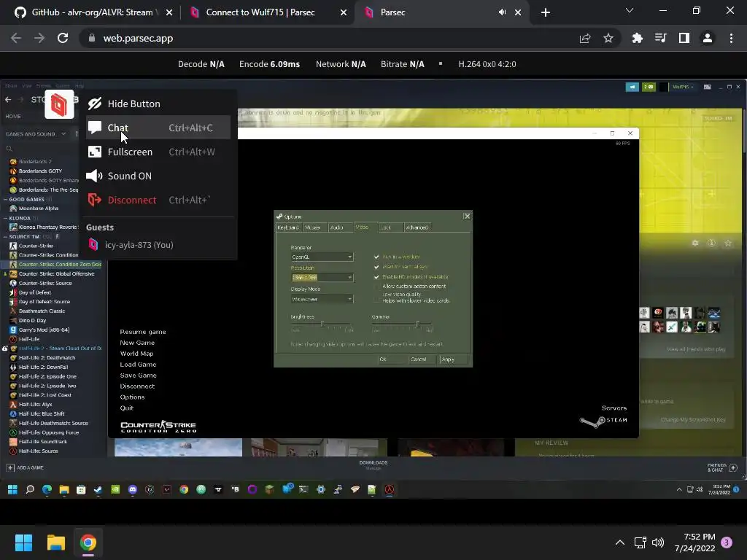Image resolution: width=747 pixels, height=560 pixels.
Task: Click the Steam game info icon
Action: [x=711, y=243]
